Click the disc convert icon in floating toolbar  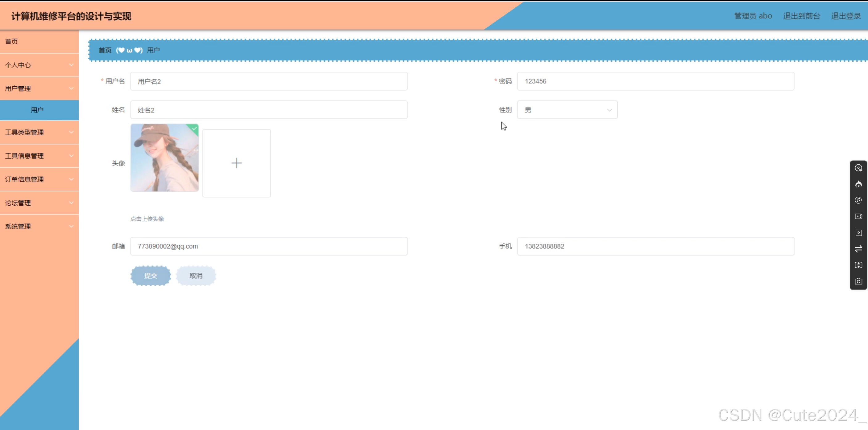coord(858,168)
